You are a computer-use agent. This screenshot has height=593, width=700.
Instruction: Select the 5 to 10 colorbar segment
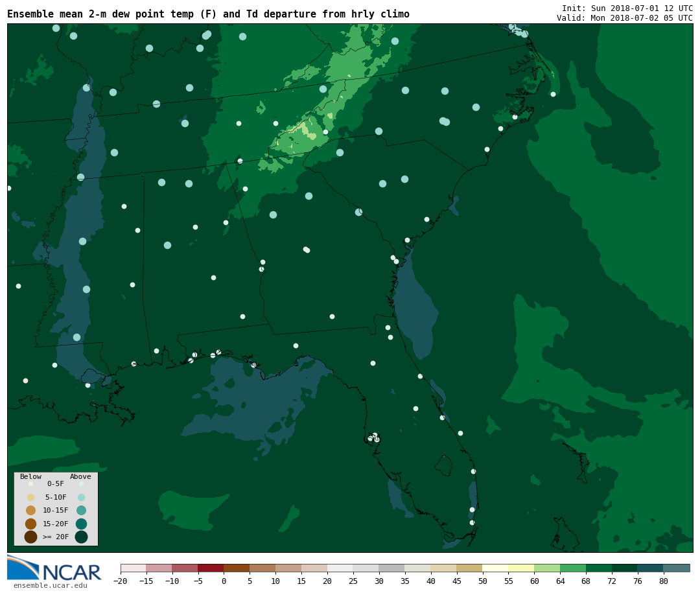click(263, 568)
